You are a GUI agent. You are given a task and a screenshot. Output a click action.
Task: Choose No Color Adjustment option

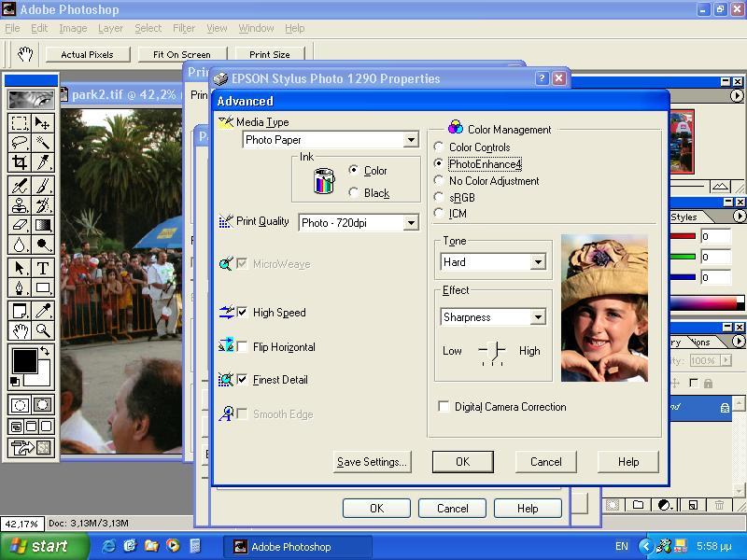pos(439,180)
